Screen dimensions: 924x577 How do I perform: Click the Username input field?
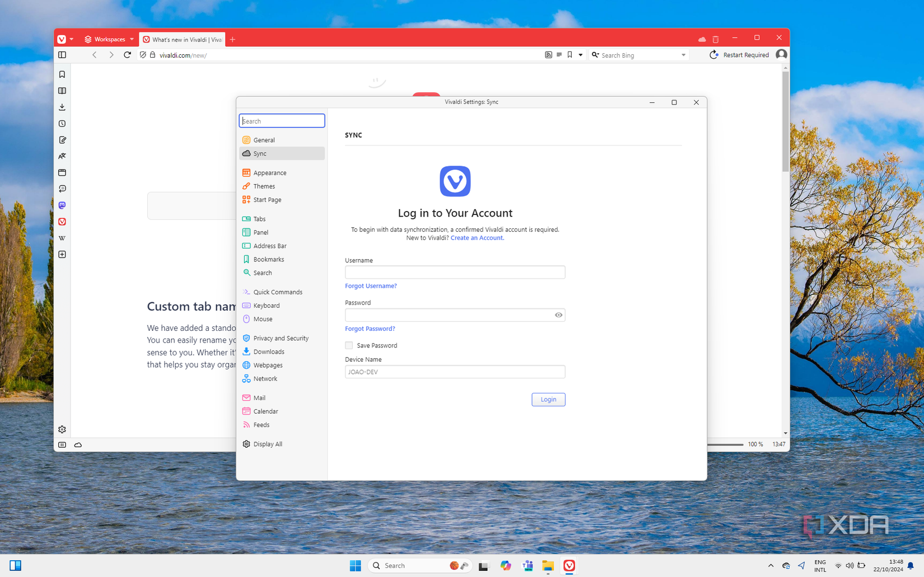[455, 272]
